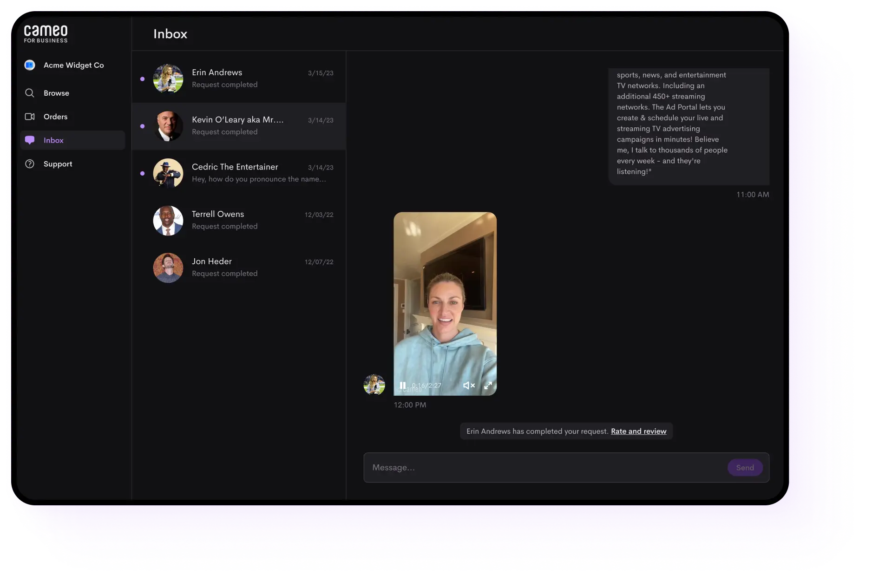The width and height of the screenshot is (872, 588).
Task: Expand the video to fullscreen
Action: [x=488, y=385]
